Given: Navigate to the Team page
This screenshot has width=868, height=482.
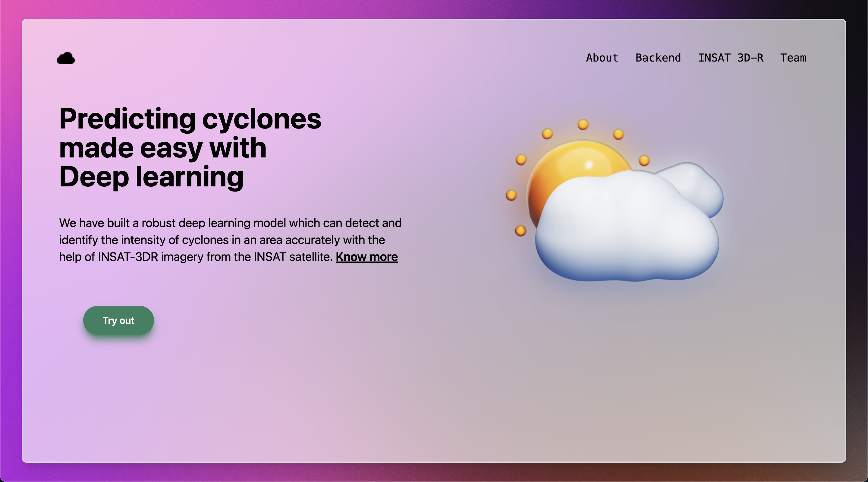Looking at the screenshot, I should [x=793, y=58].
